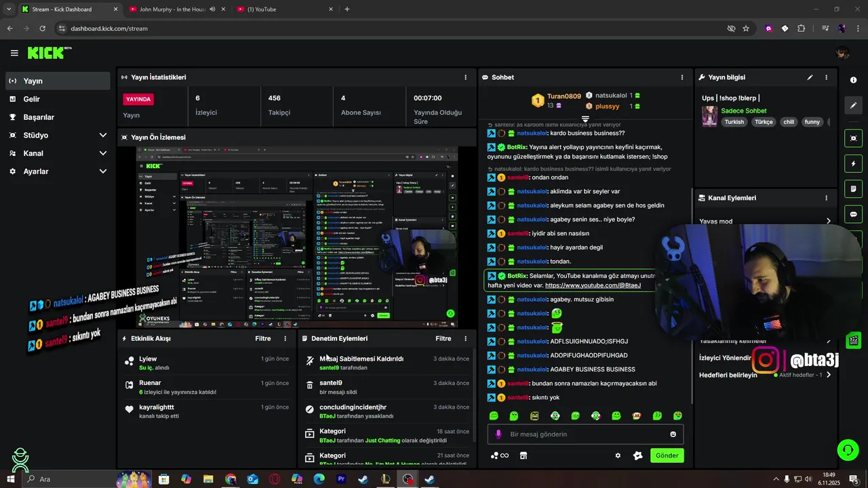Click the chat bubble icon in the right rail

[853, 214]
